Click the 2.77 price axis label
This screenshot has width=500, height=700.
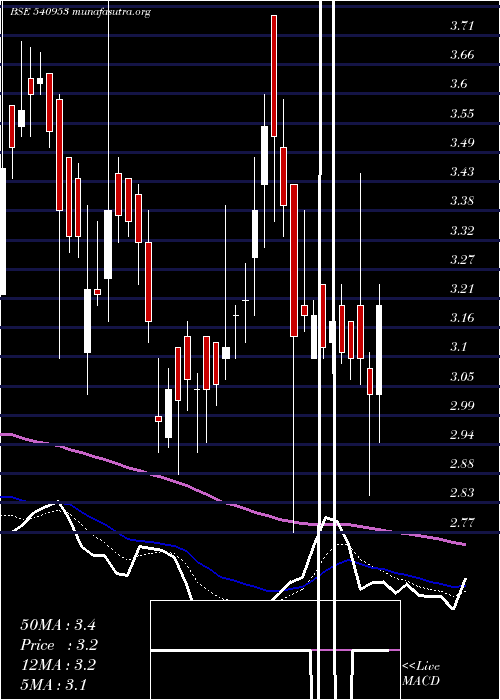(462, 522)
